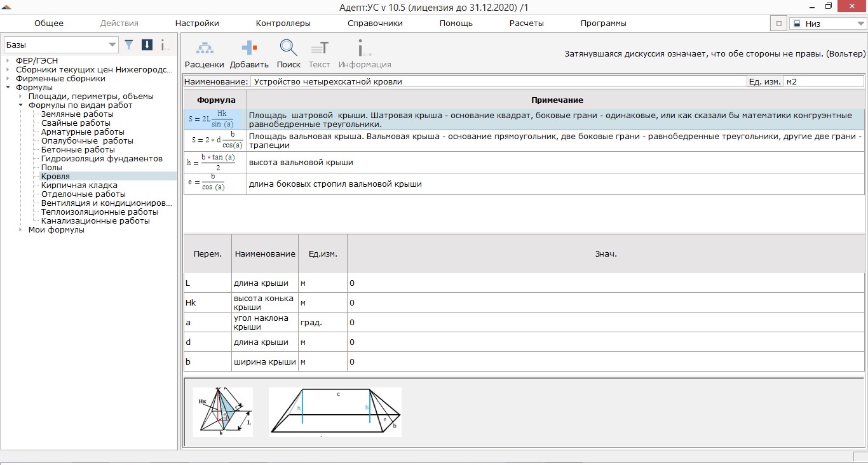Click the Ед. изм. field showing м2
Viewport: 868px width, 465px height.
tap(824, 82)
